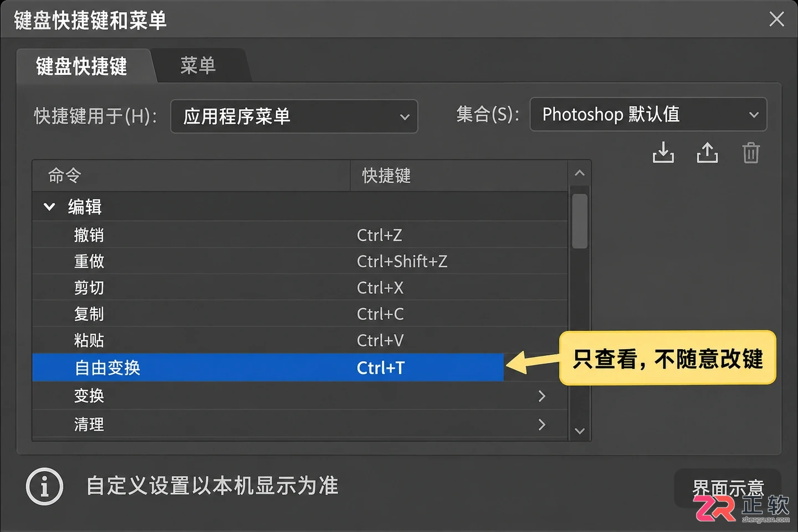Select the 剪切 command row
The height and width of the screenshot is (532, 798).
coord(300,288)
